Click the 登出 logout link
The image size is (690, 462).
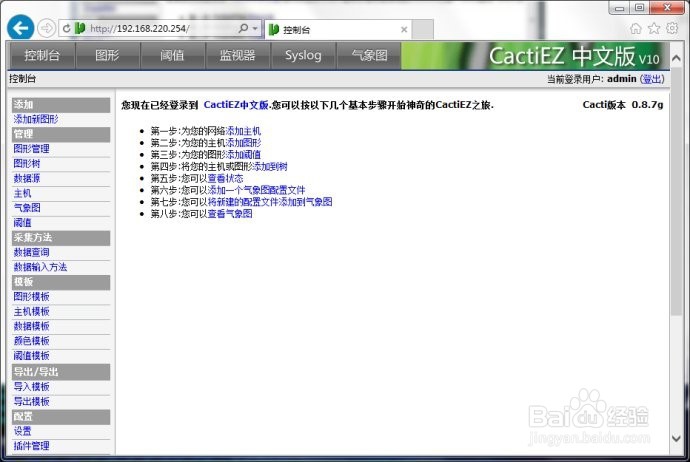(652, 79)
